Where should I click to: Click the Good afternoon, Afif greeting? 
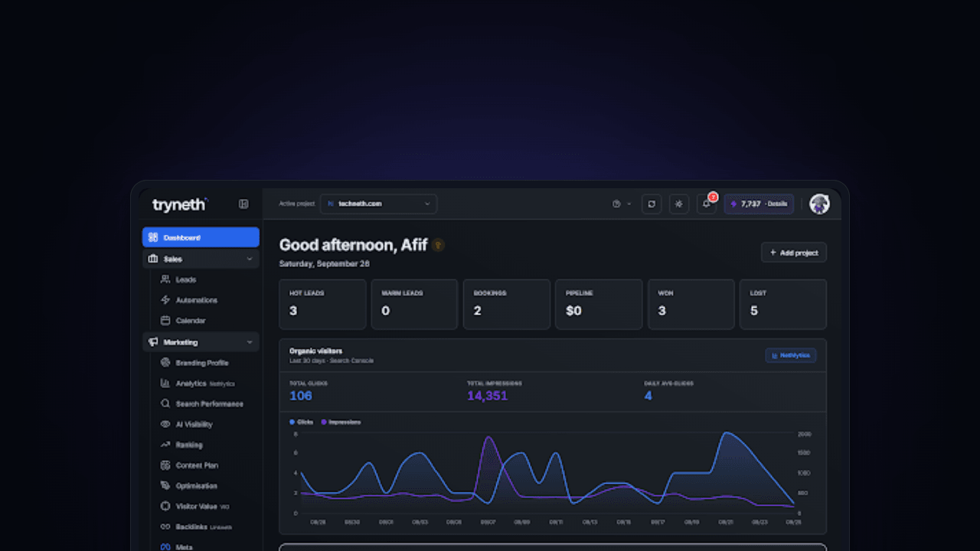point(353,245)
